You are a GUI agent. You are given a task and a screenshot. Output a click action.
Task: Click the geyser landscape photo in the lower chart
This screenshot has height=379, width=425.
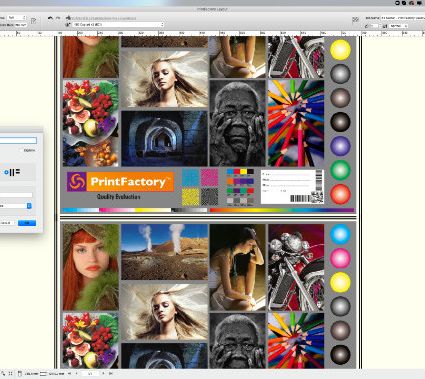tap(165, 252)
